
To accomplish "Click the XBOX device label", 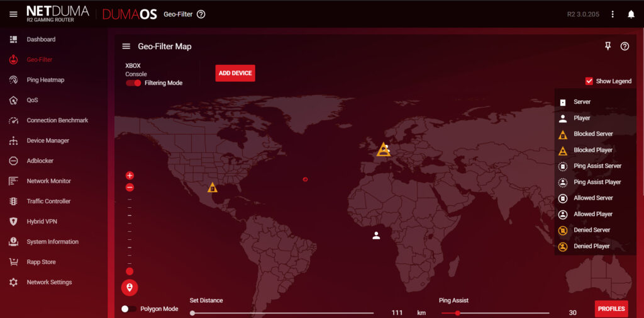I will 133,65.
